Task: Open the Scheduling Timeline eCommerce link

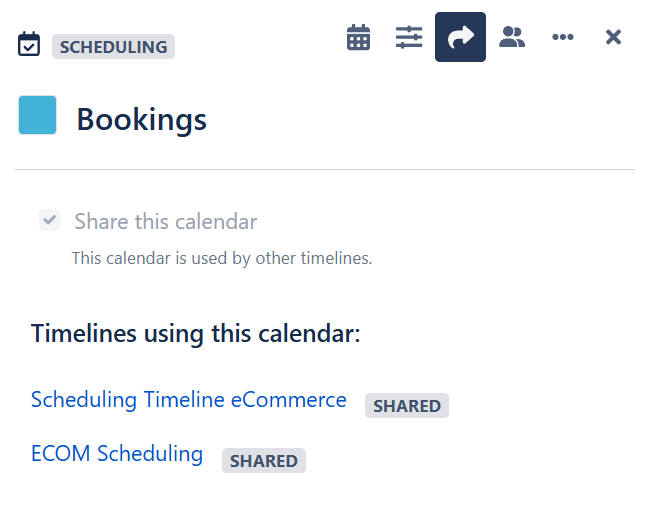Action: coord(188,400)
